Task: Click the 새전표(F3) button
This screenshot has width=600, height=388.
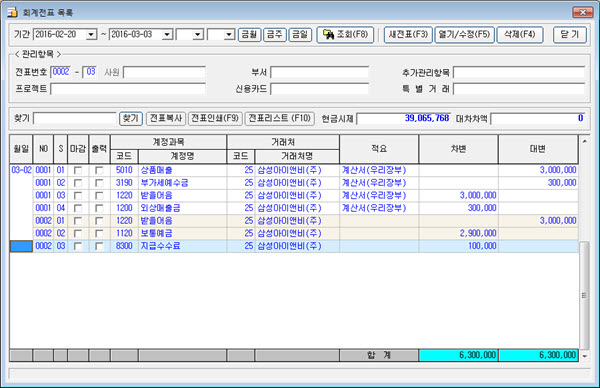Action: (408, 35)
